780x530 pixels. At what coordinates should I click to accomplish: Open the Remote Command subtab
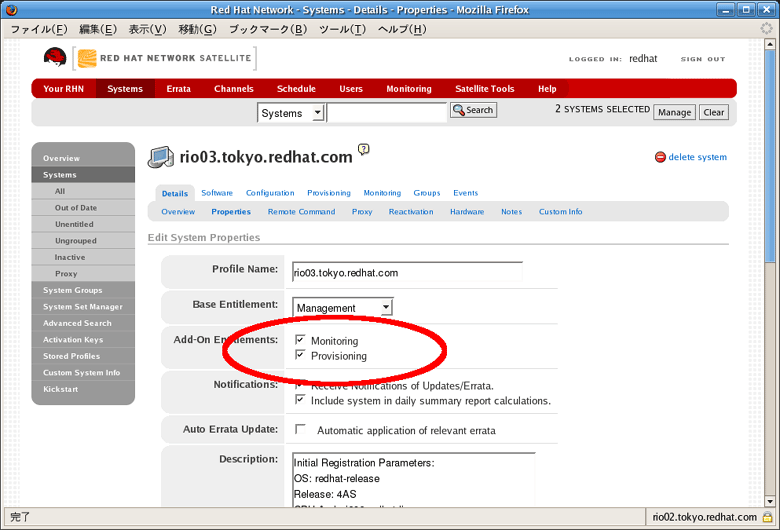tap(301, 212)
